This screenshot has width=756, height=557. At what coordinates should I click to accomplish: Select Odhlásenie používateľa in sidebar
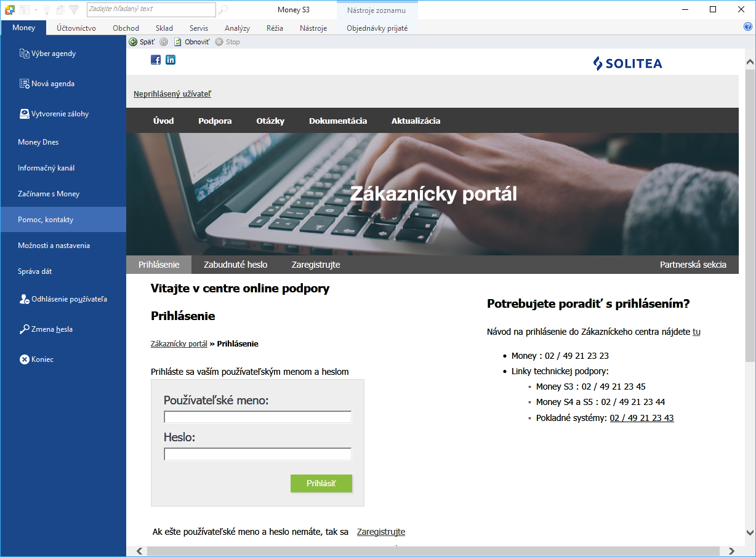click(x=63, y=299)
